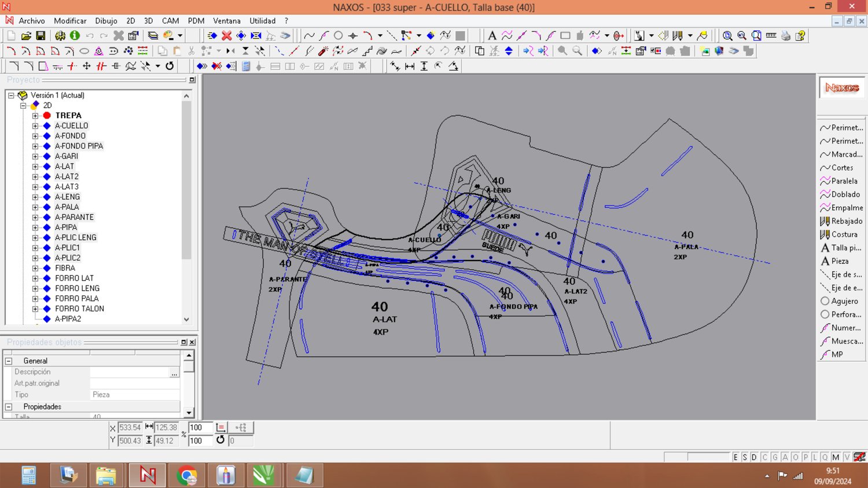Open the CAM menu
Viewport: 868px width, 488px height.
(170, 21)
